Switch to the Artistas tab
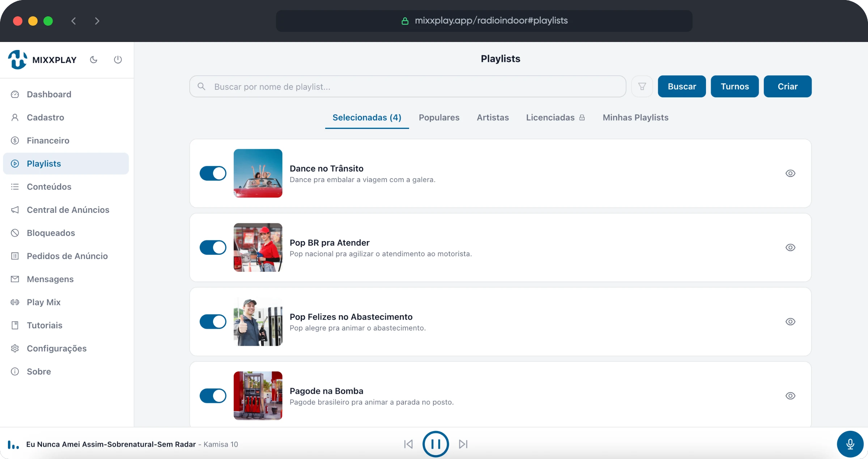Viewport: 868px width, 459px height. click(493, 118)
